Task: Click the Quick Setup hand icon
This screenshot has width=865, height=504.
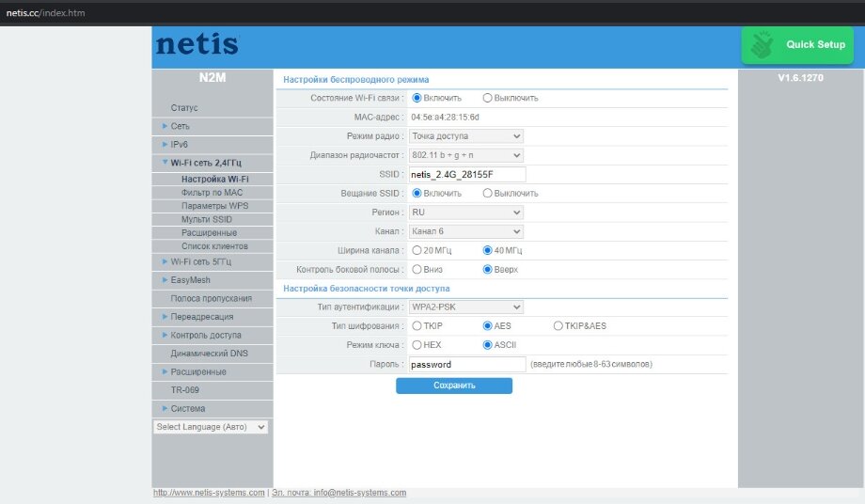Action: 763,45
